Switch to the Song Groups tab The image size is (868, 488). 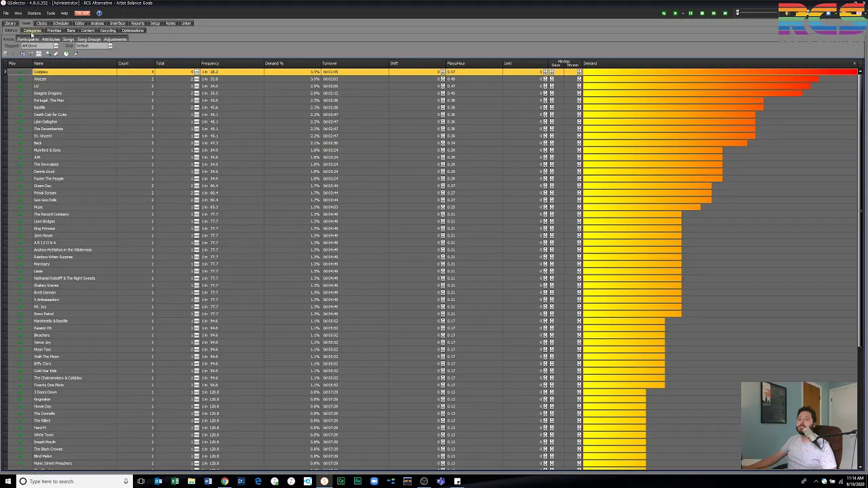(89, 39)
